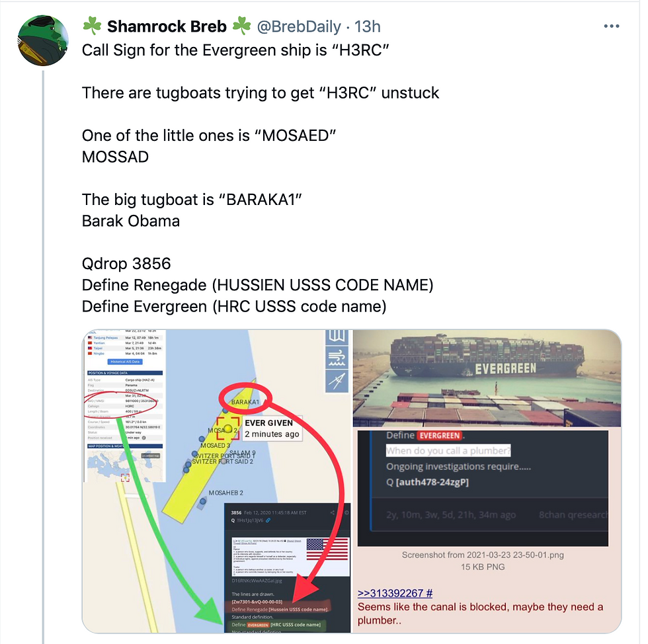Click the map measure compass icon
The width and height of the screenshot is (648, 644).
pos(337,381)
